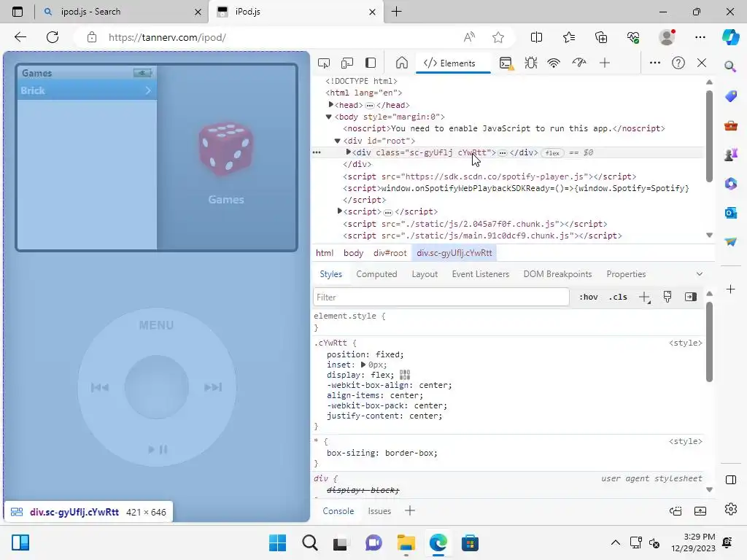Open the Properties tab
747x560 pixels.
point(626,274)
